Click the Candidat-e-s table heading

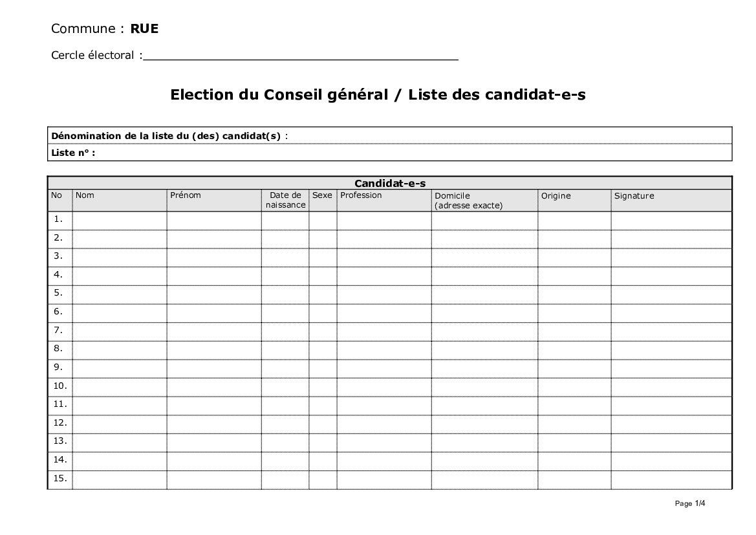tap(390, 183)
